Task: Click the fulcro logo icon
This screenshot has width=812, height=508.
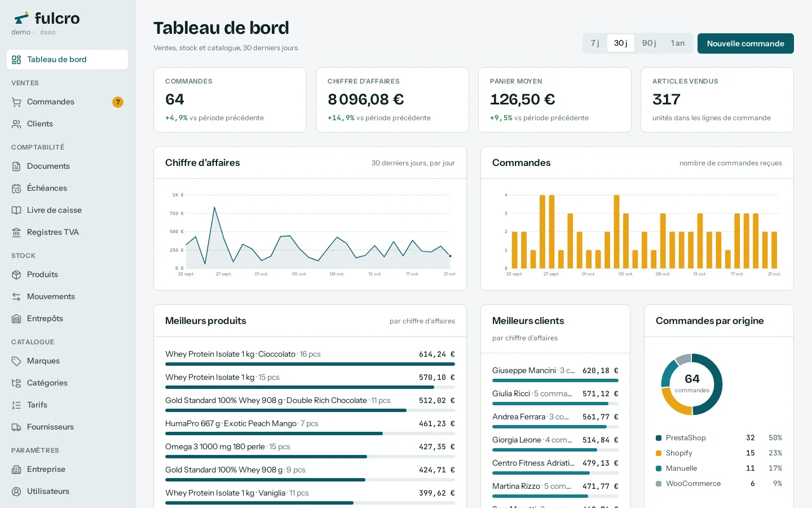Action: click(21, 18)
